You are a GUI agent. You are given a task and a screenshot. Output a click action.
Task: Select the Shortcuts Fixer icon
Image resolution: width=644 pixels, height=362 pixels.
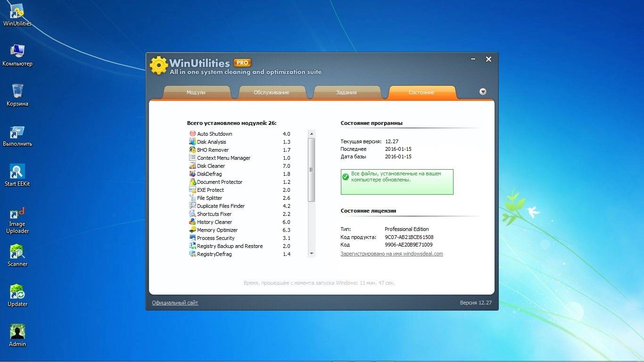click(x=192, y=214)
